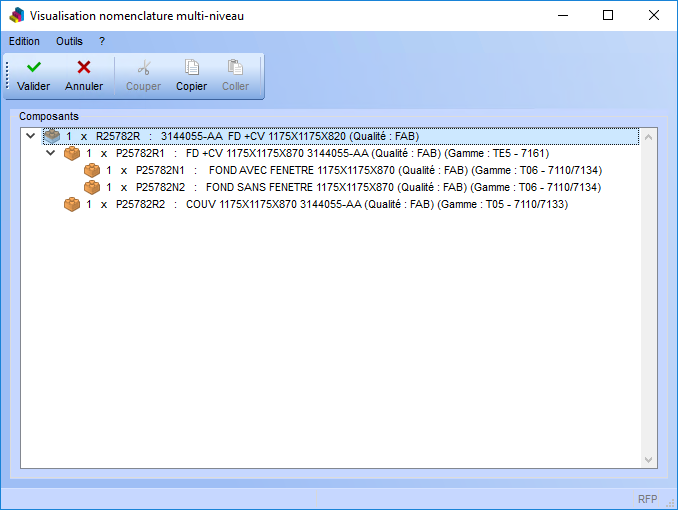Click the scrollbar up arrow in Composants
678x510 pixels.
649,137
